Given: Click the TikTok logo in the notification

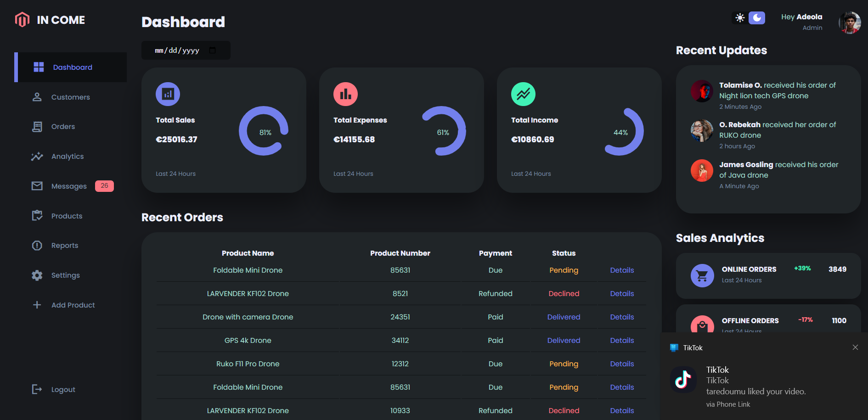Looking at the screenshot, I should click(x=683, y=380).
